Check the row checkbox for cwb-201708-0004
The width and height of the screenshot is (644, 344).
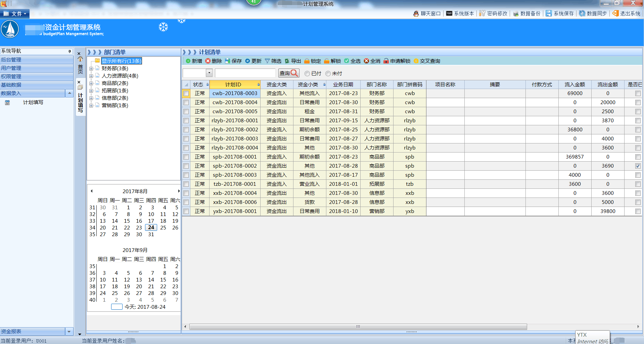tap(186, 102)
